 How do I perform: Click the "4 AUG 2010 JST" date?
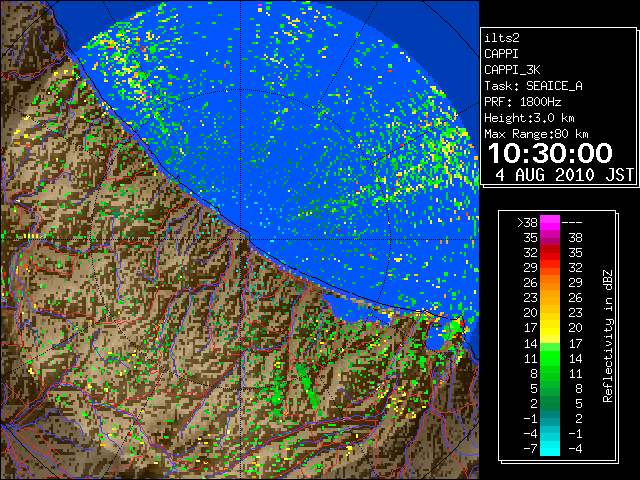click(564, 175)
